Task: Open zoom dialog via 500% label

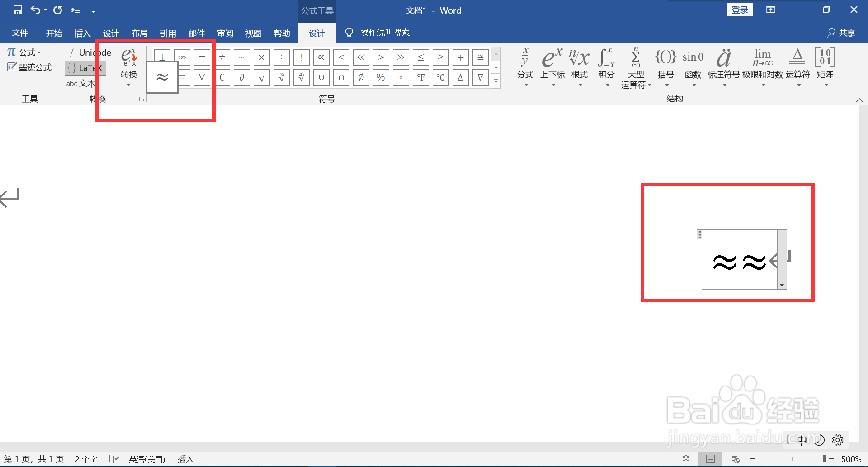Action: 851,459
